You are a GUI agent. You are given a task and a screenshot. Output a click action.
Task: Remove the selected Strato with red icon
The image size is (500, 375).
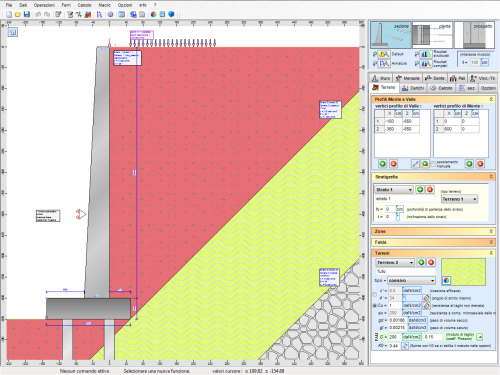(x=430, y=189)
